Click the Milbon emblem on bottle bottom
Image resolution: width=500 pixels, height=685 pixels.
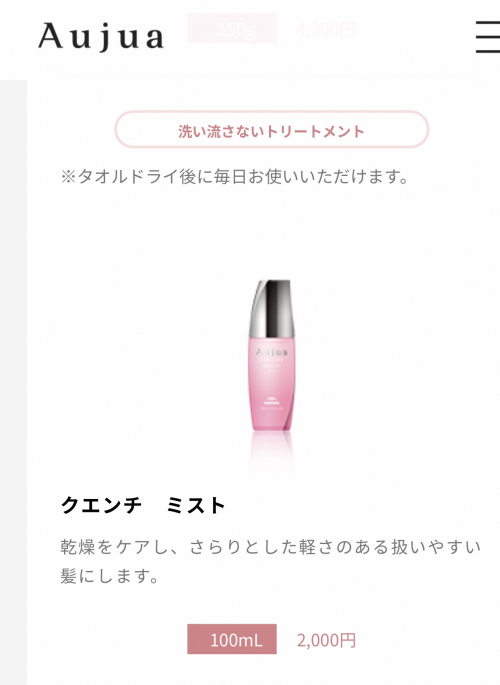272,400
